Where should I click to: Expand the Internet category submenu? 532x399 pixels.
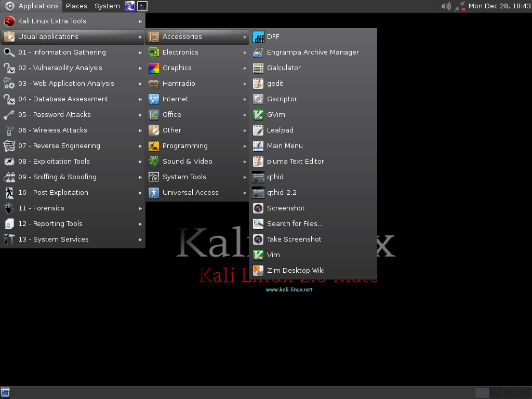pos(175,99)
